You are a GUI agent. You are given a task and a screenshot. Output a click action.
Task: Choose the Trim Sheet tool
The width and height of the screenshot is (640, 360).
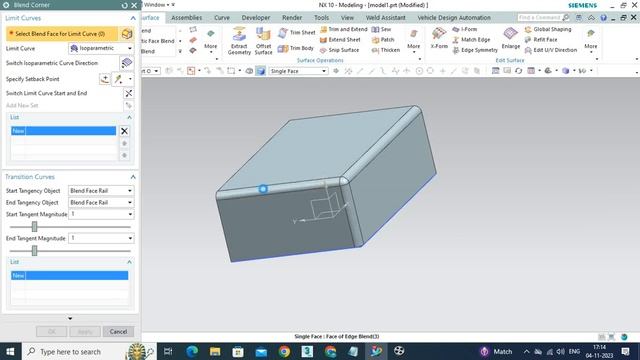[297, 32]
